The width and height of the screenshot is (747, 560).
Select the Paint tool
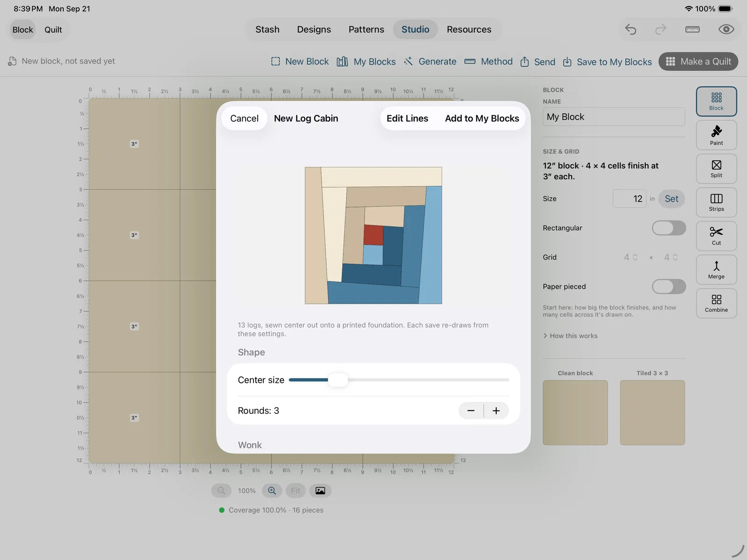click(x=716, y=135)
